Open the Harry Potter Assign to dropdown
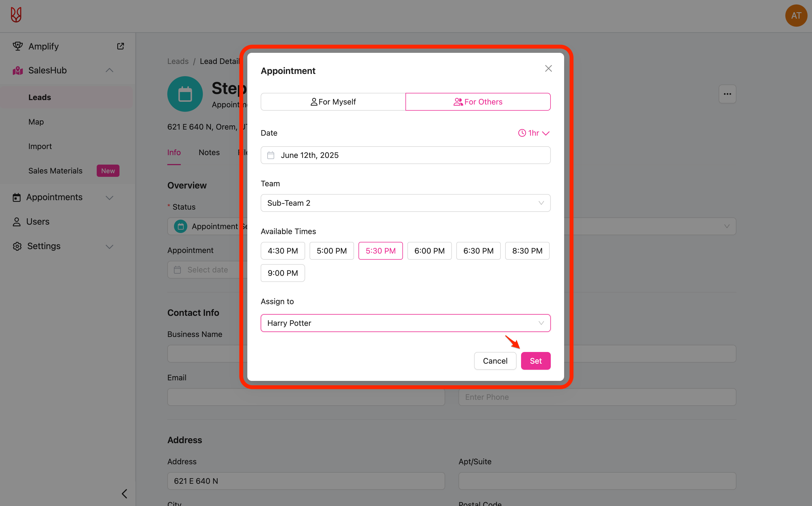 tap(405, 323)
